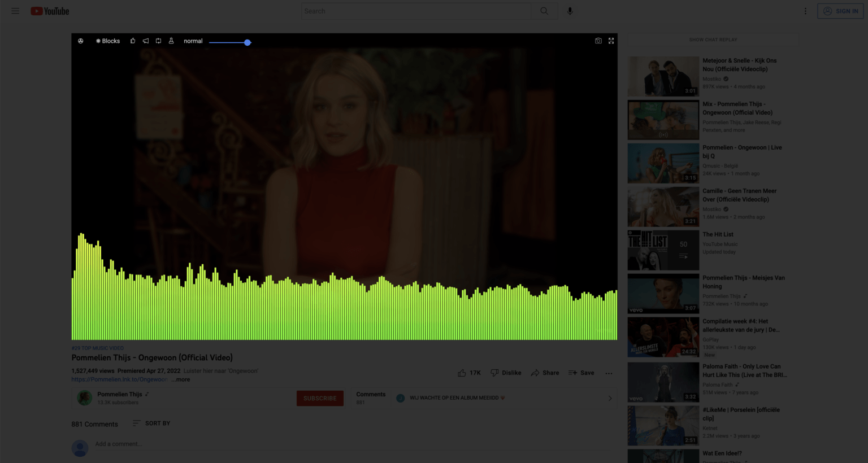Take a snapshot with the camera icon
The image size is (868, 463).
tap(598, 41)
